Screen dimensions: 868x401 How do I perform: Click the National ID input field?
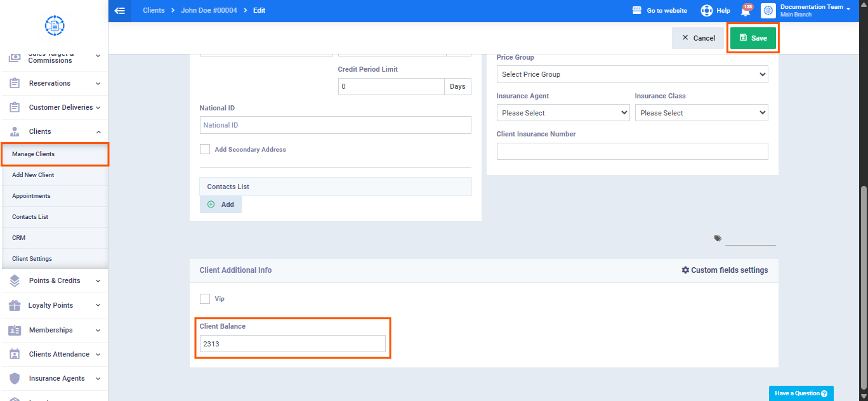point(336,125)
